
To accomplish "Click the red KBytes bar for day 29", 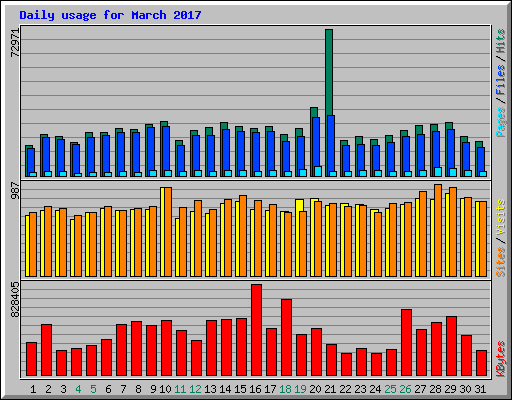I will pyautogui.click(x=451, y=346).
